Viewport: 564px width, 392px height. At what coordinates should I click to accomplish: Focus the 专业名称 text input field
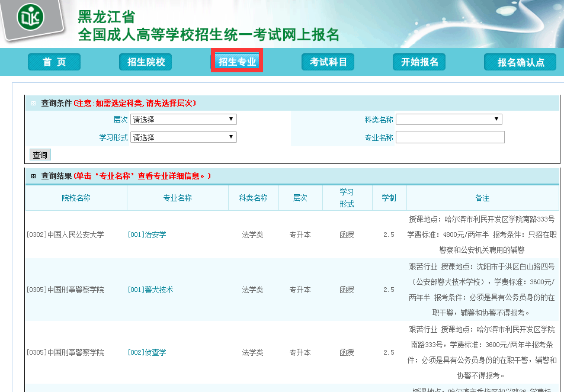(x=450, y=137)
